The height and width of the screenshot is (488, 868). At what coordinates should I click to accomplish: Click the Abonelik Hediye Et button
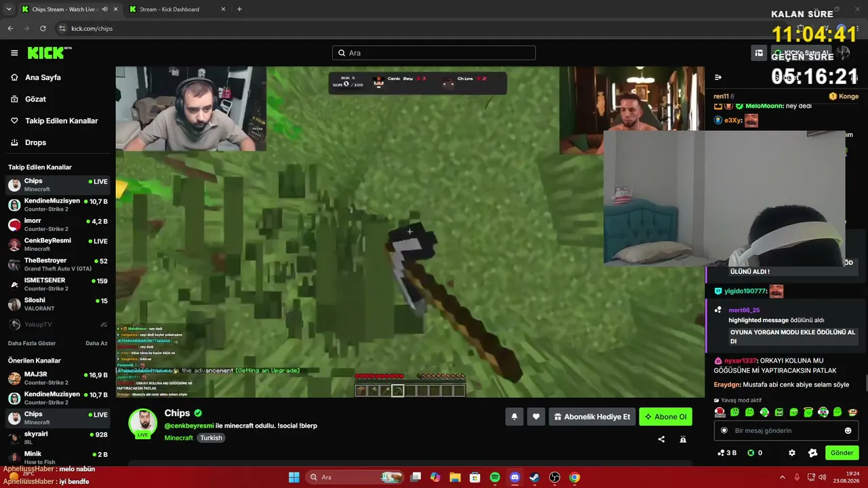pos(592,417)
